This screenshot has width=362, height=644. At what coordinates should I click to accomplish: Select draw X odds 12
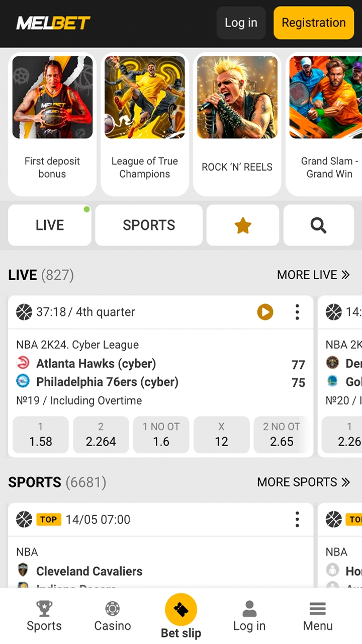[221, 435]
